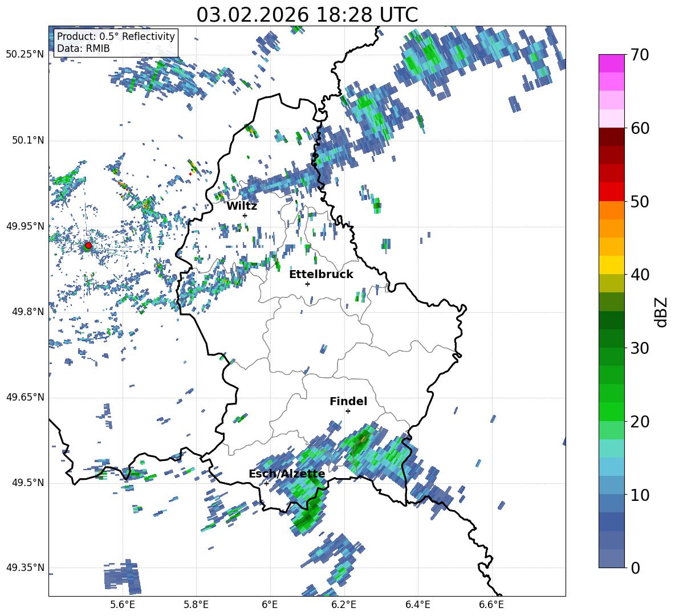Click the 50.1°N latitude label

tap(28, 140)
